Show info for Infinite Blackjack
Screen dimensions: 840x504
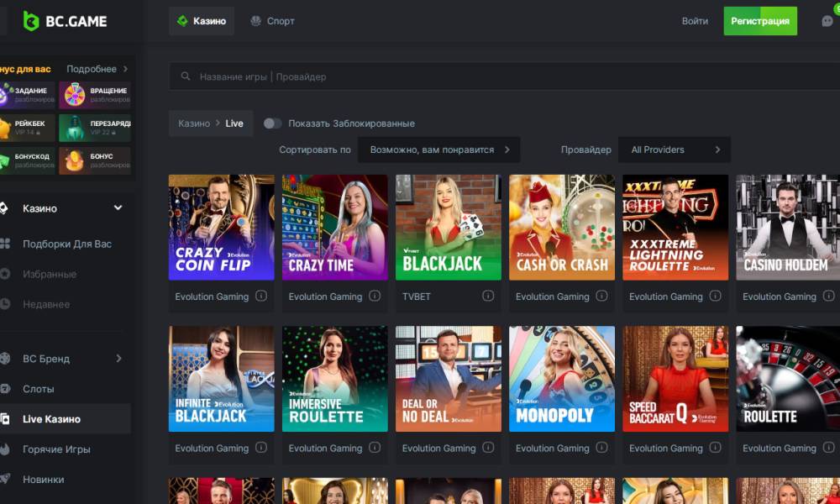(x=261, y=447)
